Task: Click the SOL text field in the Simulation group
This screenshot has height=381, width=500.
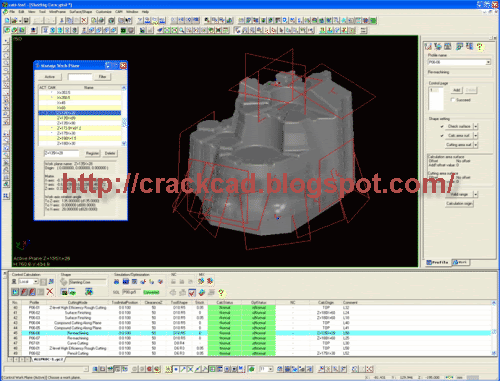Action: tap(131, 292)
